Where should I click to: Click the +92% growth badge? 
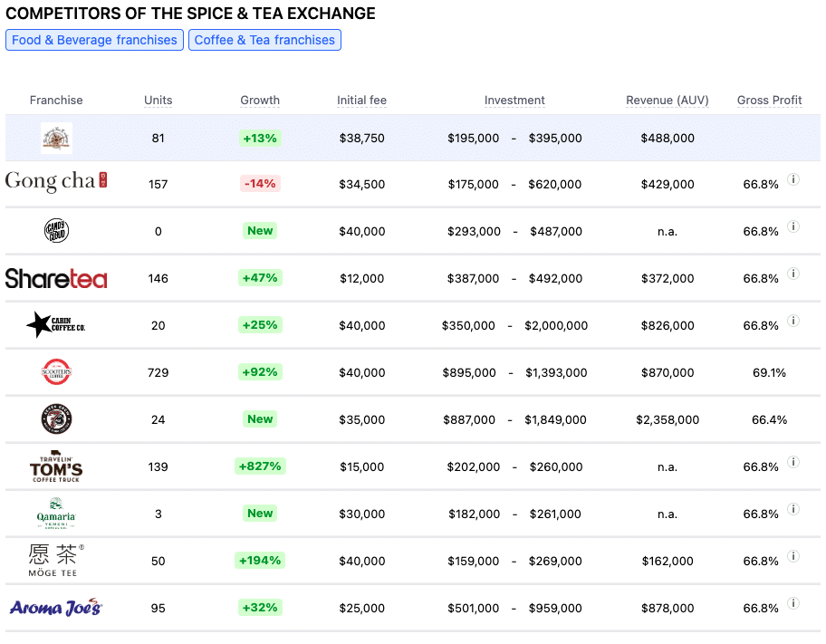click(260, 372)
